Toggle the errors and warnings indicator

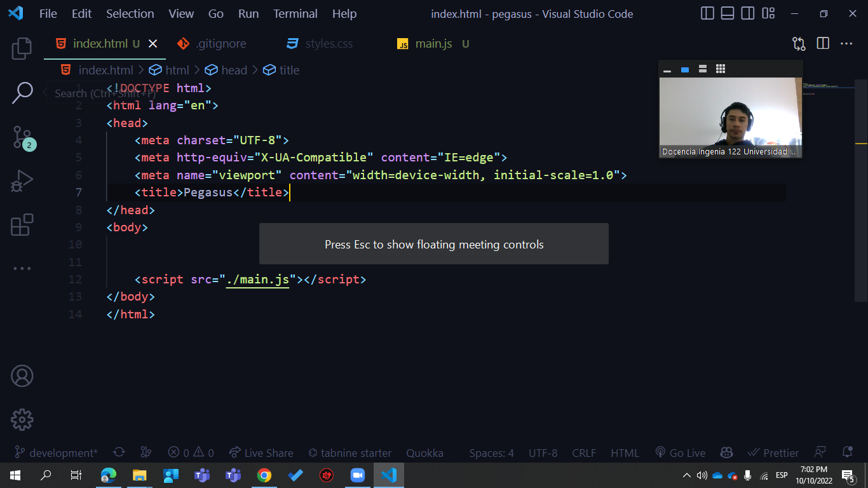(x=189, y=452)
